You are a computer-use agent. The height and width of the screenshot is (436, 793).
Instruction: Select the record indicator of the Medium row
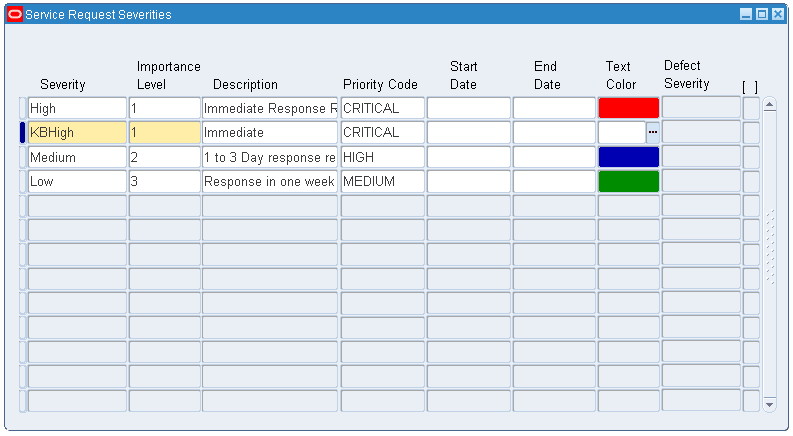[22, 157]
